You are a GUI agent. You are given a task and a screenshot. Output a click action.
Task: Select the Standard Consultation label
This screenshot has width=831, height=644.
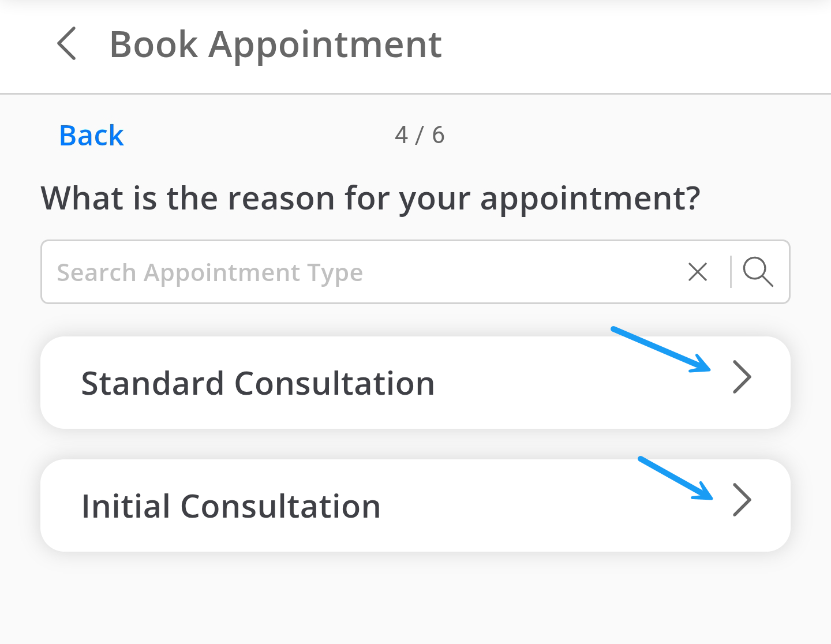pyautogui.click(x=257, y=383)
